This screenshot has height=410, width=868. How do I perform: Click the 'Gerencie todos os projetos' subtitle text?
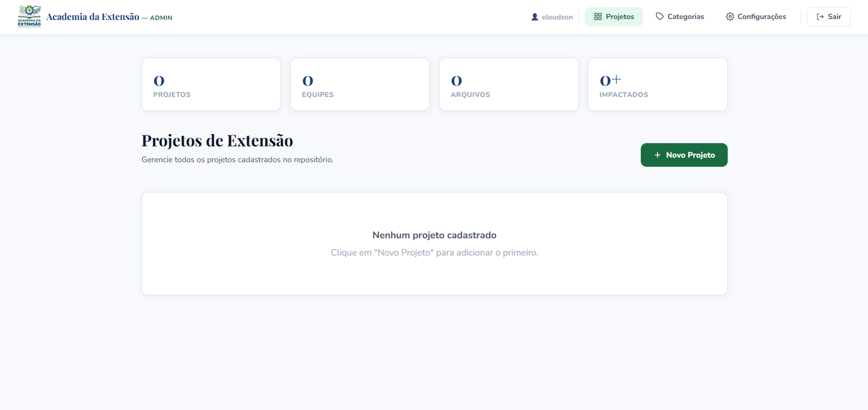click(237, 160)
